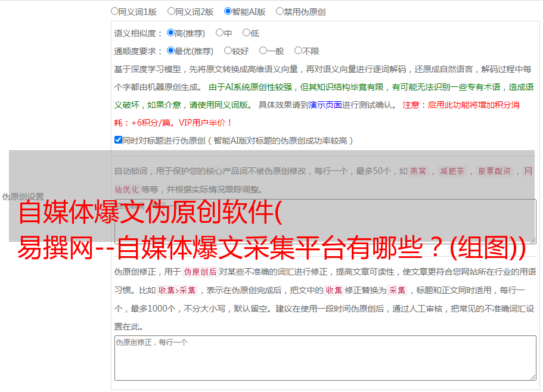Choose 较好 for 通顺度要求
Viewport: 543px width, 392px height.
point(228,51)
